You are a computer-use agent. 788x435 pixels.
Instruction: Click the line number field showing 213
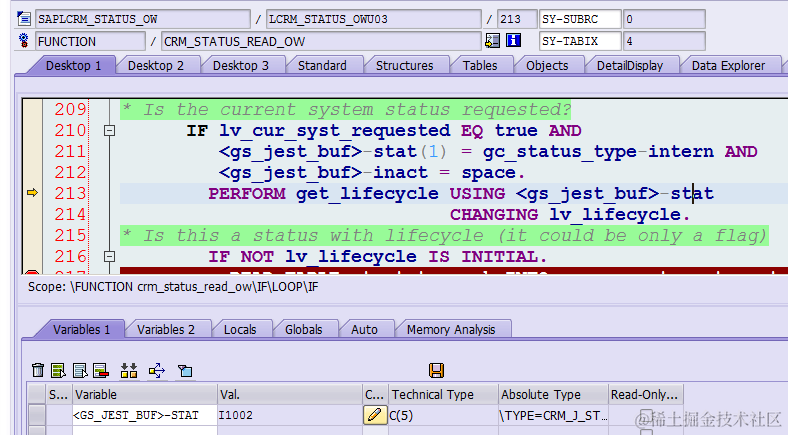point(517,19)
